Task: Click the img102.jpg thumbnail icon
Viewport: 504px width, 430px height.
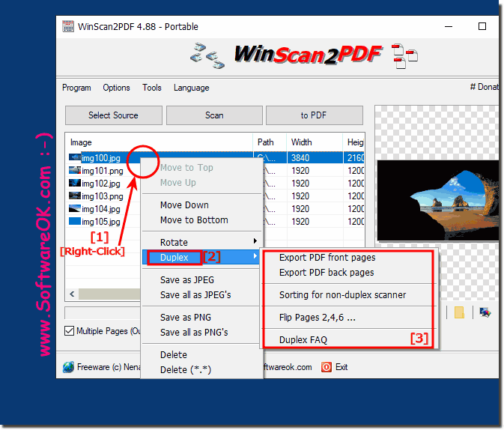Action: pyautogui.click(x=75, y=183)
